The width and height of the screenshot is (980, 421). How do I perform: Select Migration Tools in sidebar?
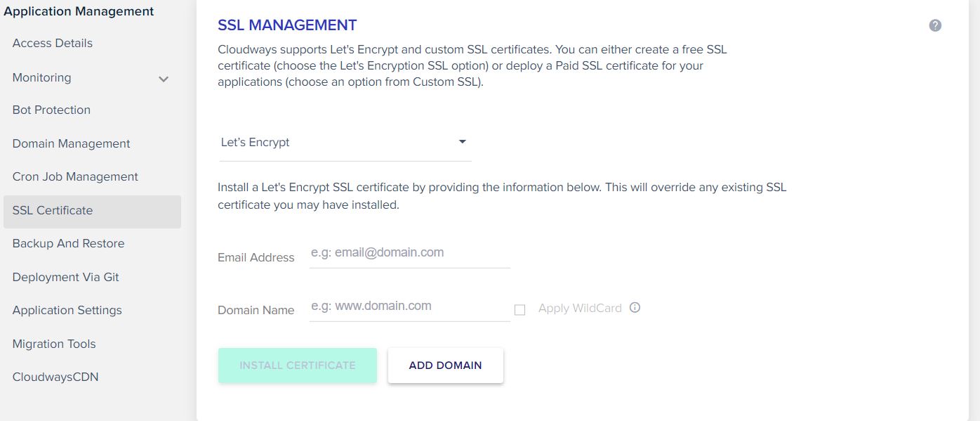[54, 344]
